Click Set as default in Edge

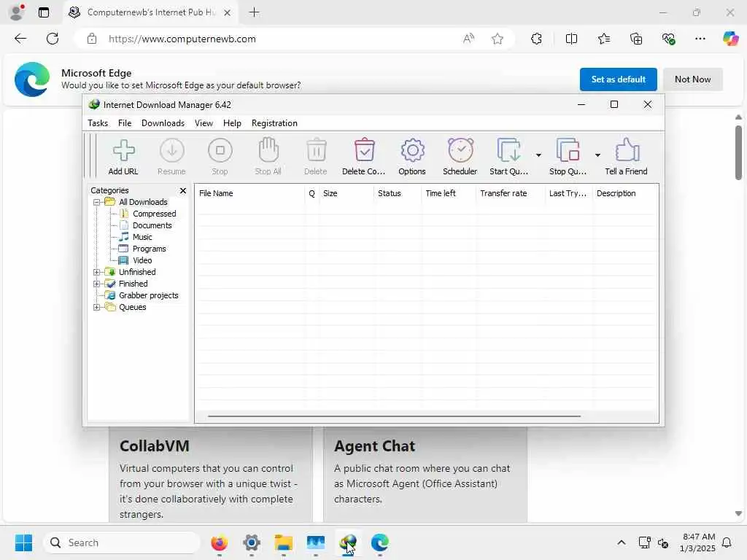pyautogui.click(x=619, y=79)
